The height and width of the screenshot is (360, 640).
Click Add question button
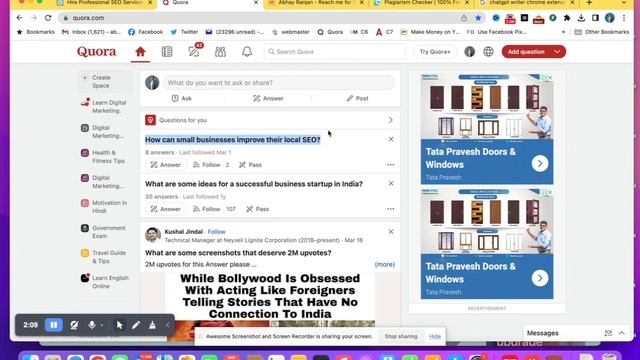click(x=526, y=52)
